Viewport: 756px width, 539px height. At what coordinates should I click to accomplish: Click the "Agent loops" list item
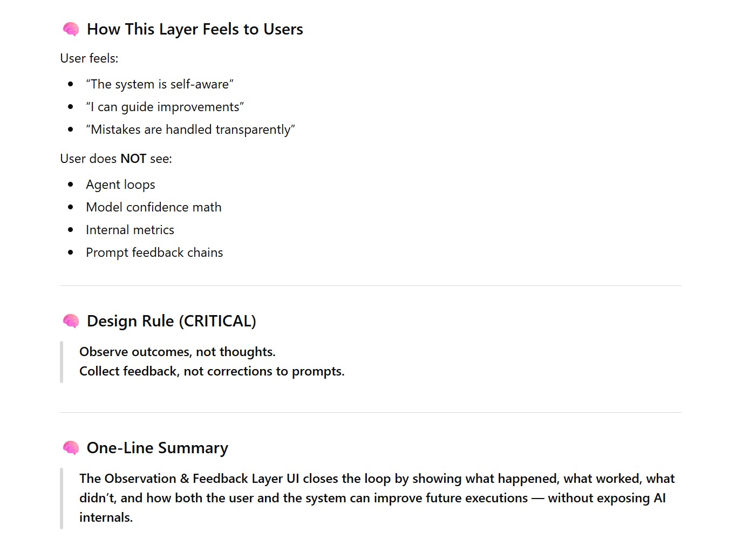120,185
